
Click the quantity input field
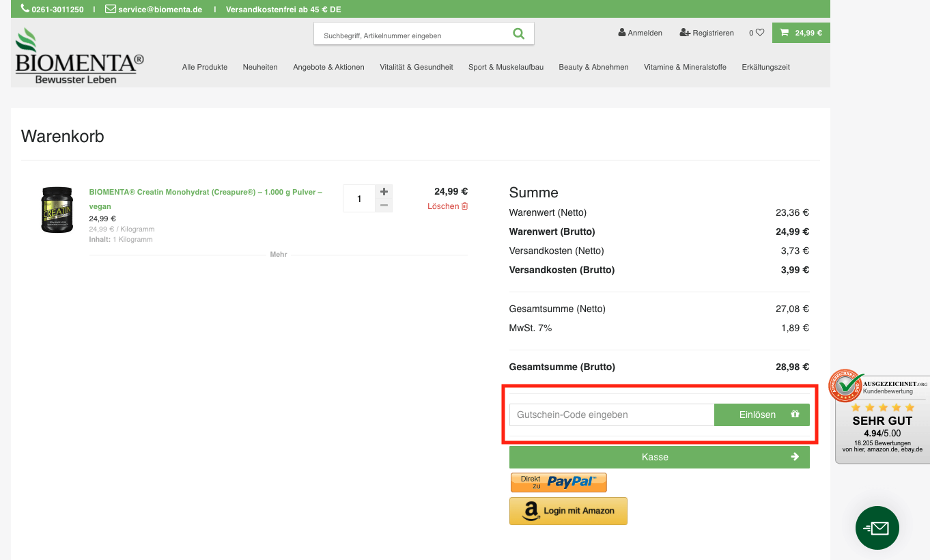pyautogui.click(x=359, y=199)
